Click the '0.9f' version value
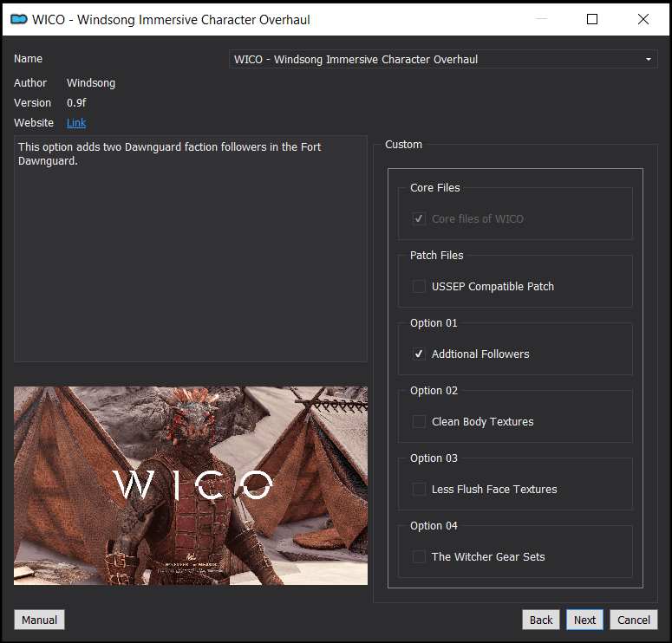This screenshot has width=672, height=643. 76,103
